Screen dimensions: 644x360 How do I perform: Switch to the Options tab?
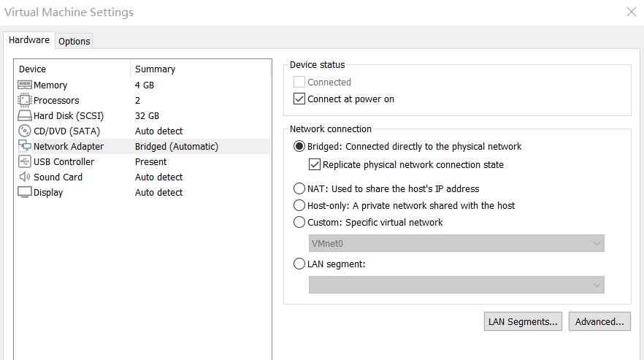point(74,41)
